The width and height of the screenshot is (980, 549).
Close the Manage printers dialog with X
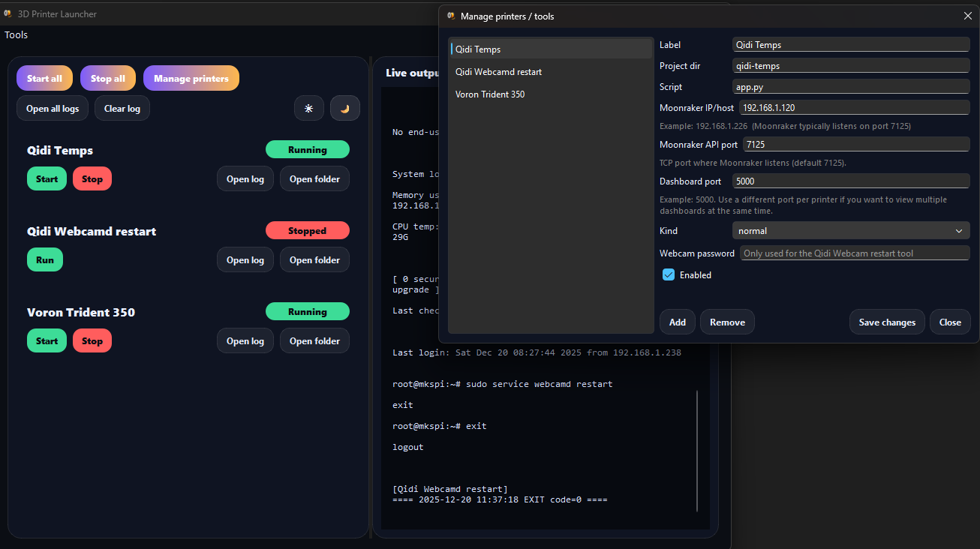[x=967, y=16]
